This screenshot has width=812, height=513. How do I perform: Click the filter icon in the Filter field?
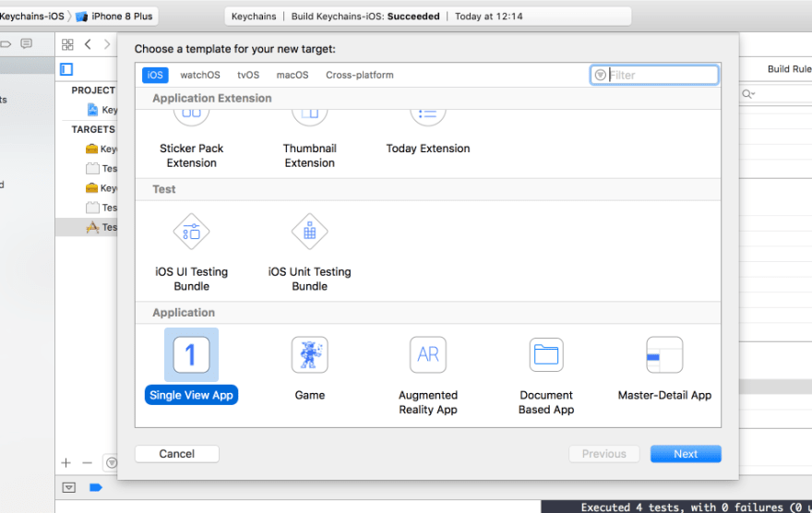600,75
